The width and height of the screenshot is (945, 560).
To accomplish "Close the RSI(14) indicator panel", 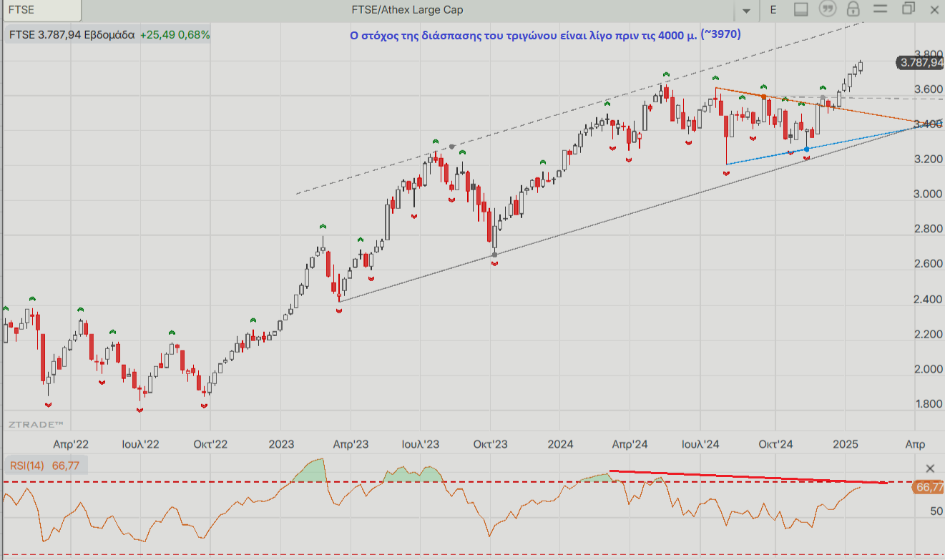I will [x=930, y=468].
